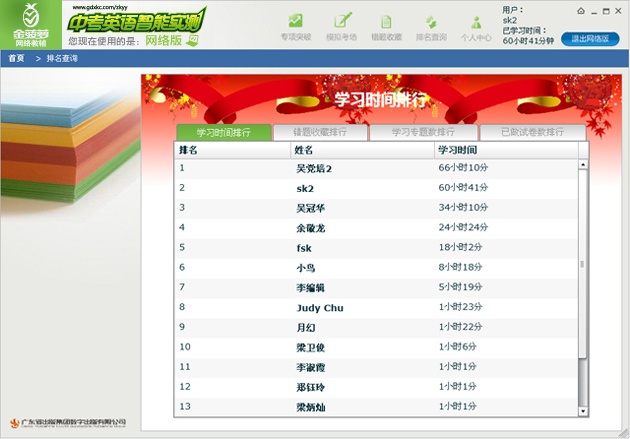This screenshot has height=439, width=630.
Task: Switch to 已做试卷数排行 tab
Action: coord(532,132)
